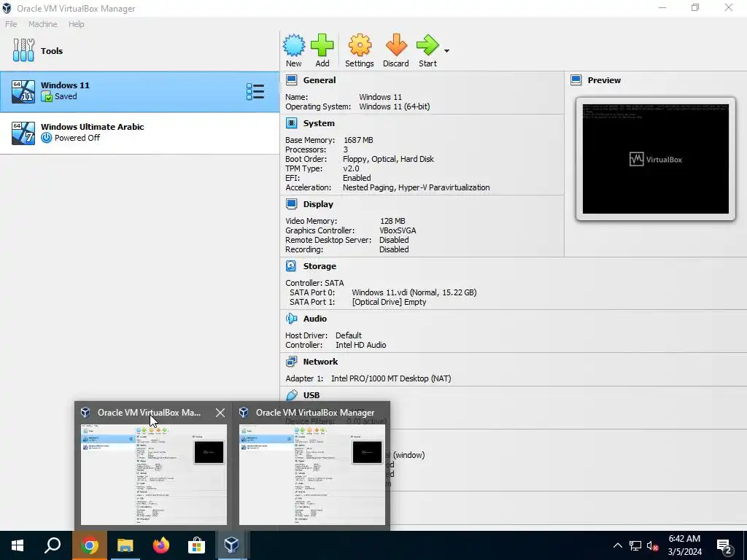Click the Display section icon
Viewport: 747px width, 560px height.
coord(291,204)
